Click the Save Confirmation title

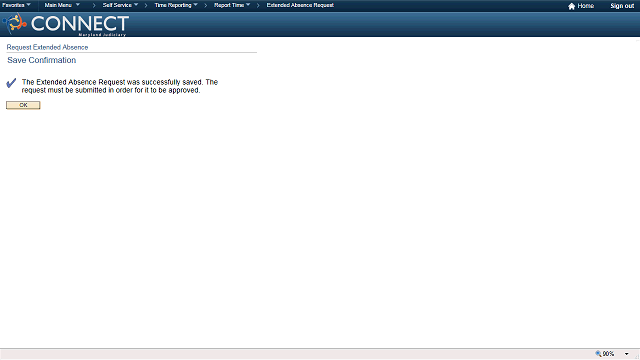42,60
